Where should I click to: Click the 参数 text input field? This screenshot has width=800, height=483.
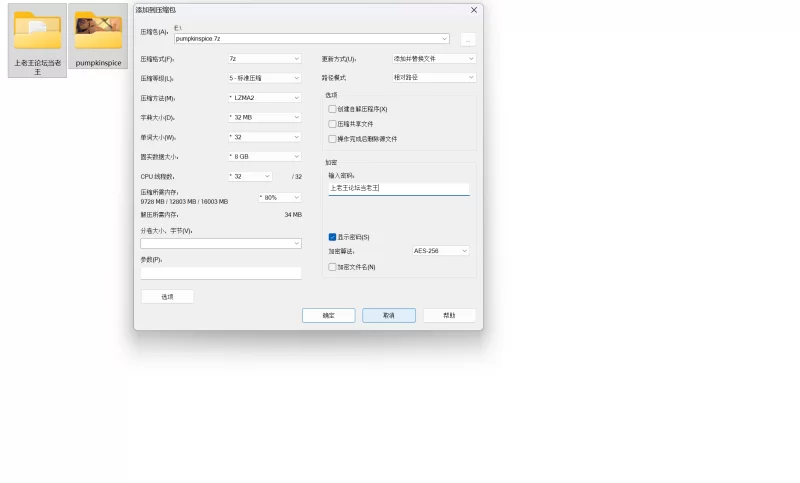[220, 273]
